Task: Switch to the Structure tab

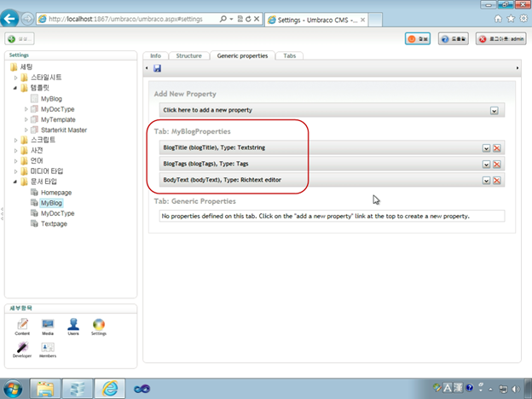Action: [188, 55]
